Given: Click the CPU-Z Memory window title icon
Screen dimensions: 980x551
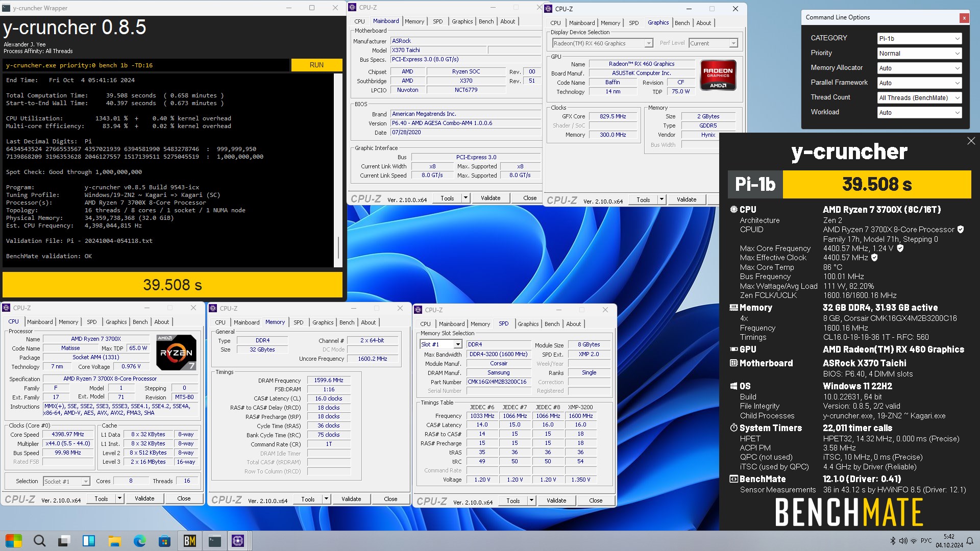Looking at the screenshot, I should coord(213,308).
